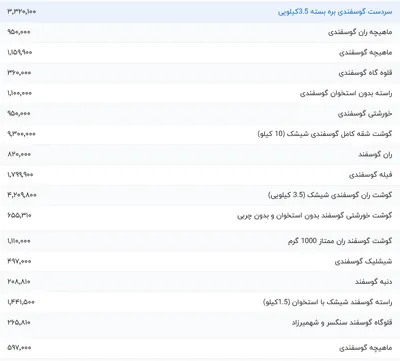Click 'ماهیچه گوسفندی' priced ۱,۱۵۹,۹۰۰
The image size is (400, 361).
366,53
